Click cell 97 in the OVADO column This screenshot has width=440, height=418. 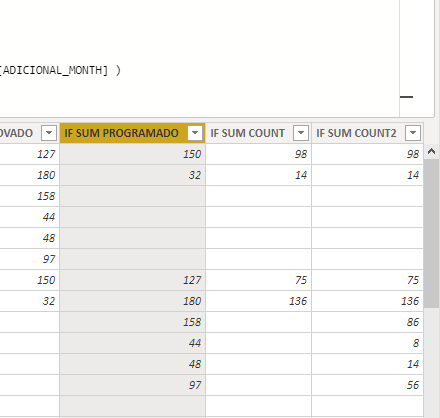(x=30, y=259)
